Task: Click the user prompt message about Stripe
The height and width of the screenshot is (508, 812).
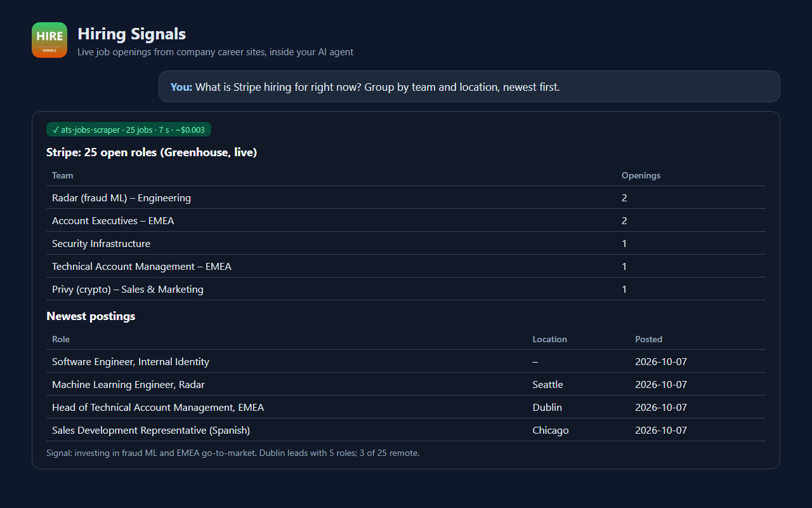Action: pos(469,86)
